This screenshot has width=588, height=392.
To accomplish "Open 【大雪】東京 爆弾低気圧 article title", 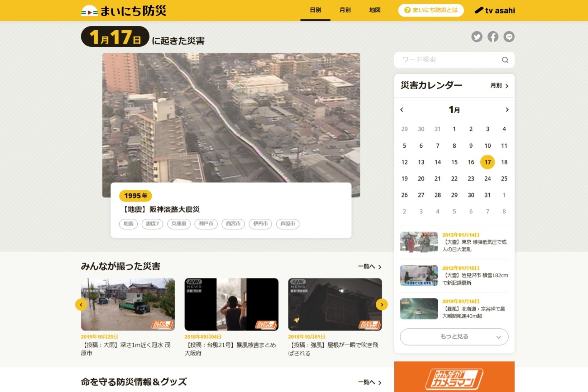I will tap(475, 246).
